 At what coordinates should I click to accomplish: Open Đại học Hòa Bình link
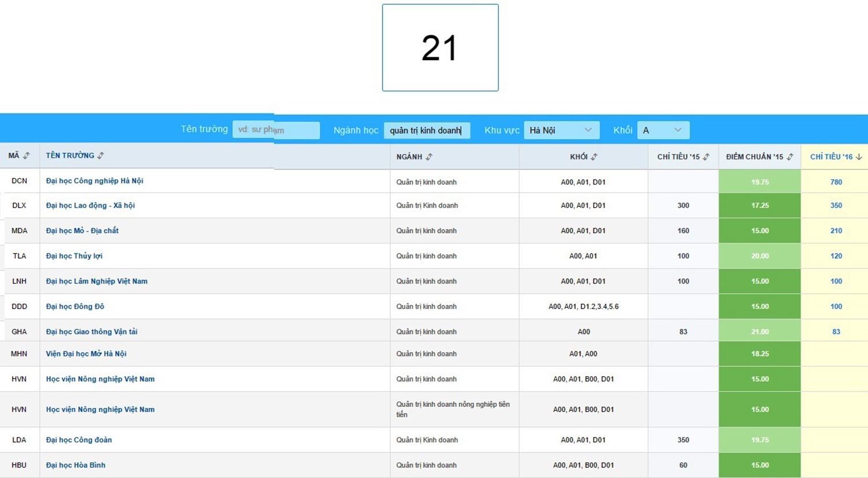click(x=75, y=465)
